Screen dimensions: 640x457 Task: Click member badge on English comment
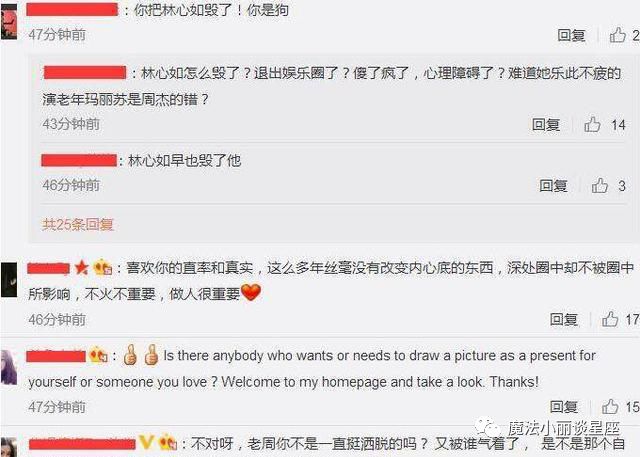click(98, 355)
